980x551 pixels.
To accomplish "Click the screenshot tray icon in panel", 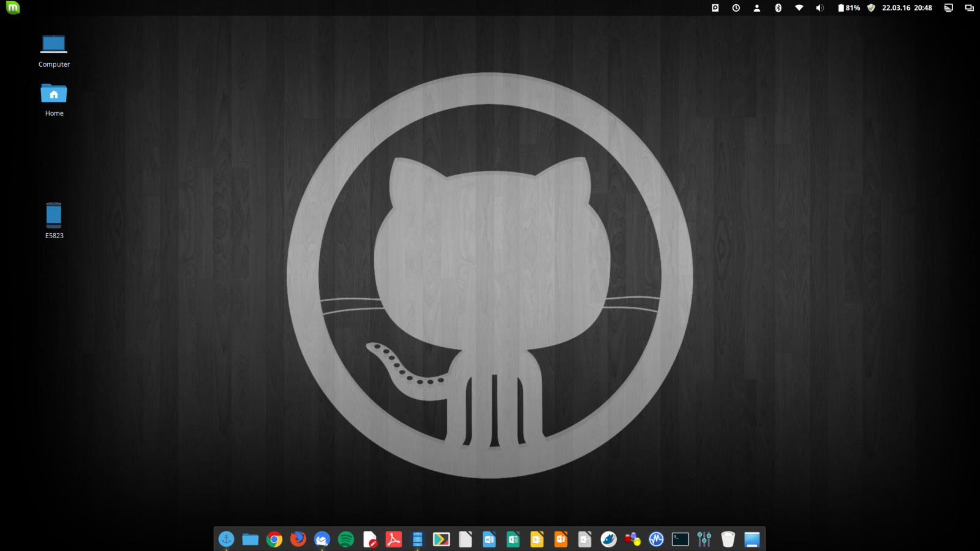I will pos(715,8).
